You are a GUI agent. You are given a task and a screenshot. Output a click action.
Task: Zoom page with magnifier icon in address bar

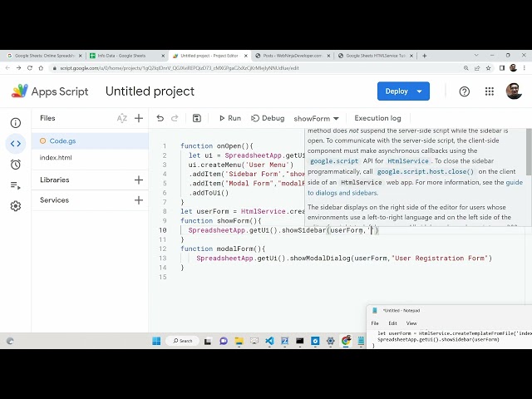coord(465,68)
